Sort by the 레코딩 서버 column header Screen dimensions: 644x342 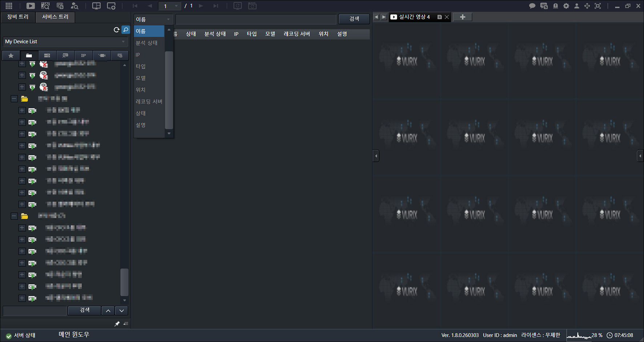[297, 34]
